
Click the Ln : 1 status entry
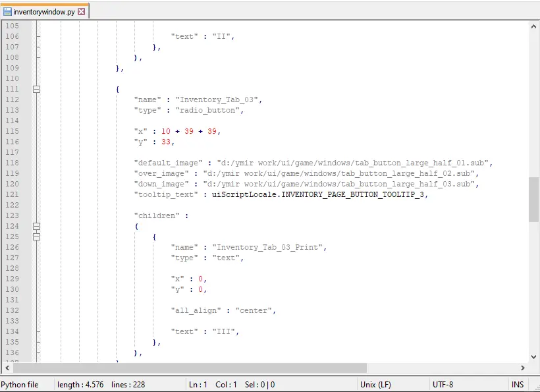(198, 384)
